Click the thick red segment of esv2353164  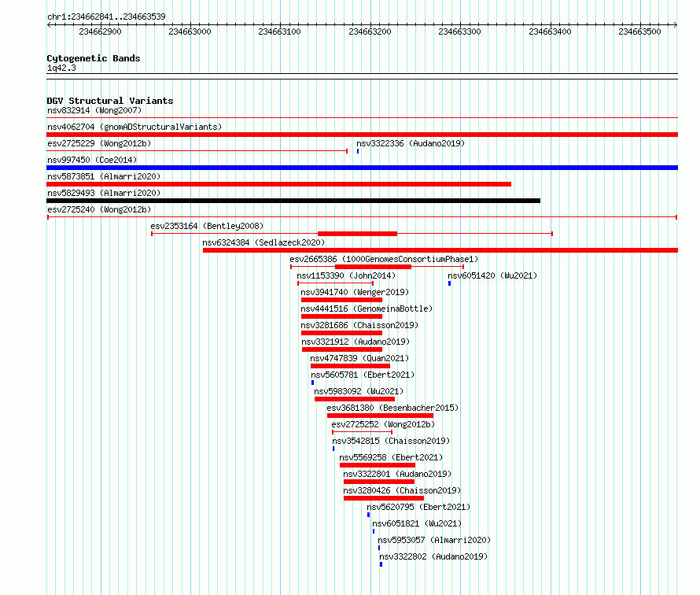[357, 234]
